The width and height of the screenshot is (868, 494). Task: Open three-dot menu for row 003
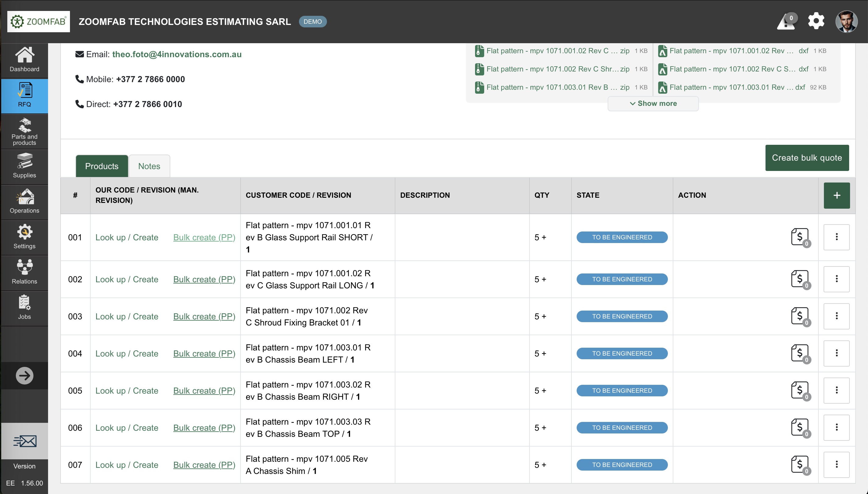coord(836,316)
